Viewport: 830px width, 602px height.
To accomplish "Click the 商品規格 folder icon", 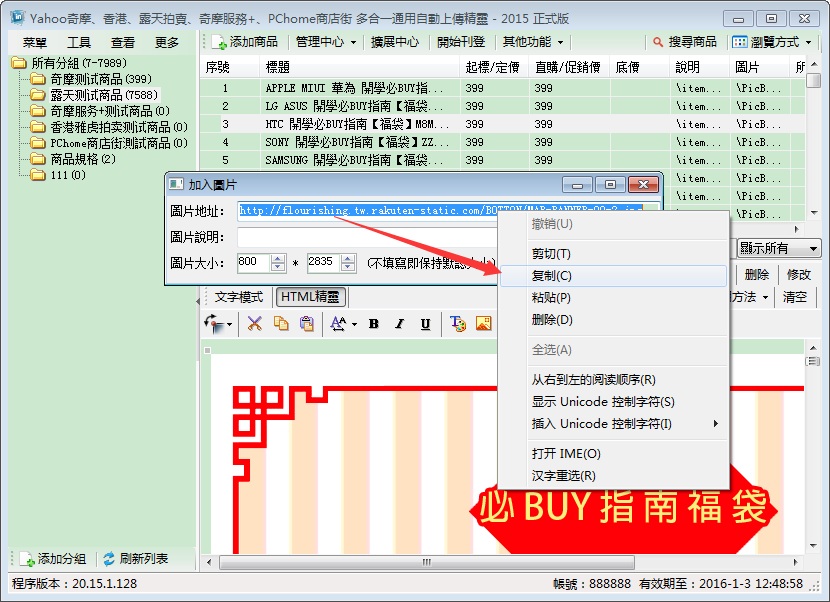I will (38, 159).
